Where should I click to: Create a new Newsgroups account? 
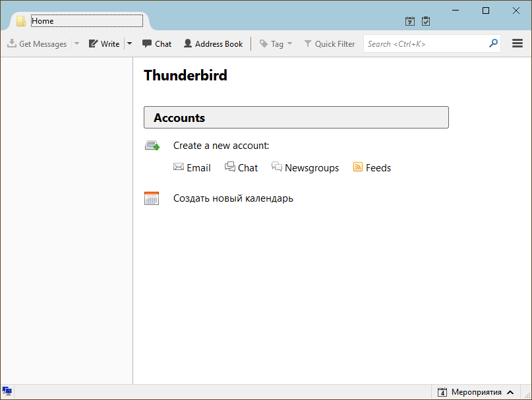point(305,167)
